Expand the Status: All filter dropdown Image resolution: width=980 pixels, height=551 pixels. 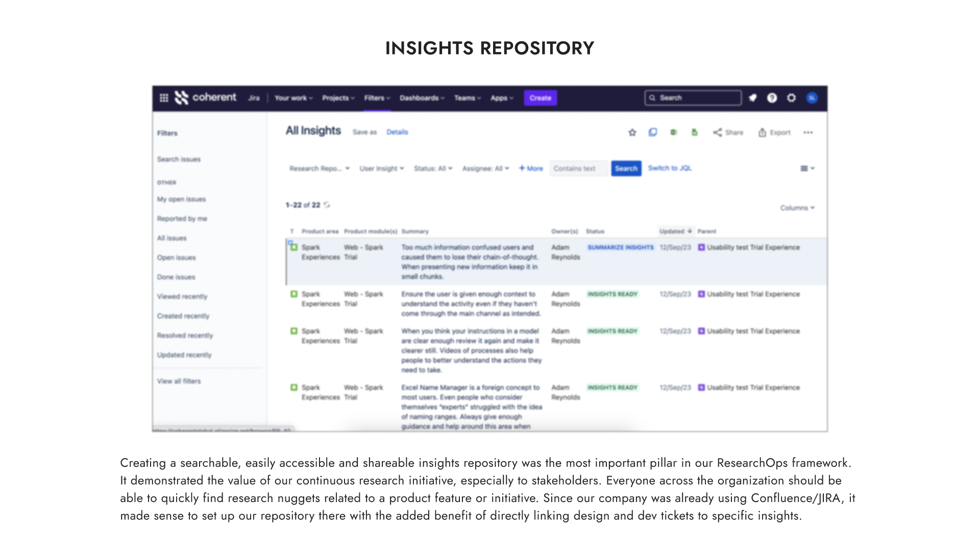coord(433,168)
